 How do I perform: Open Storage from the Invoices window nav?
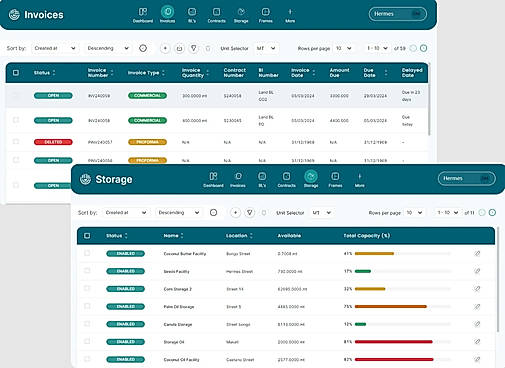click(x=241, y=15)
